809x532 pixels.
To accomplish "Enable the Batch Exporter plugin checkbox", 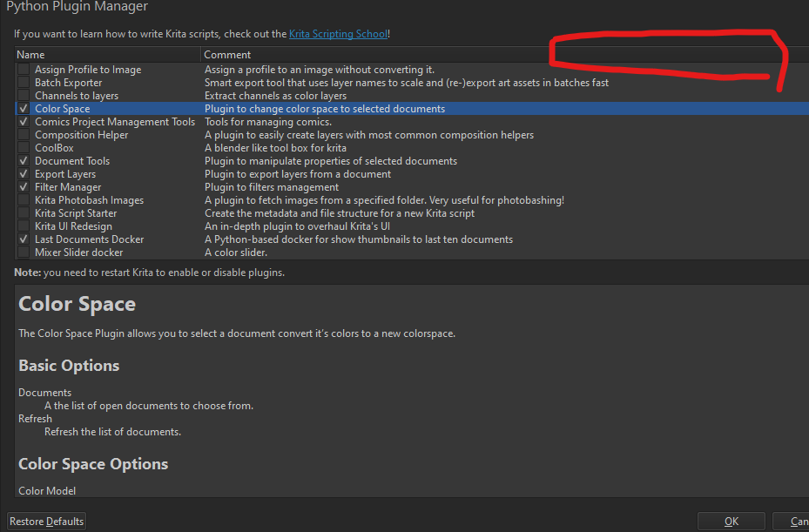I will 24,83.
